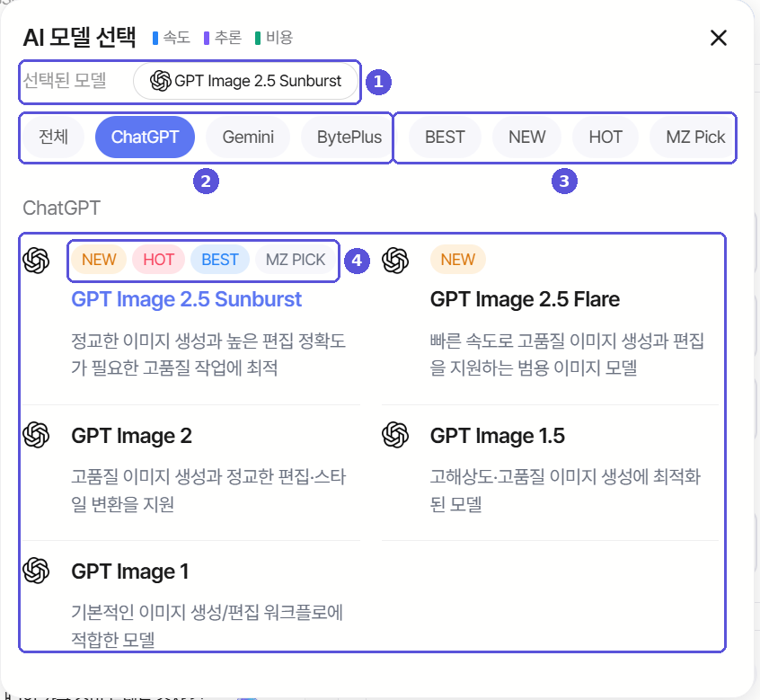Viewport: 760px width, 700px height.
Task: Click description '빠른 속도로 고품질 이미지 생성과 편집'
Action: (x=567, y=341)
